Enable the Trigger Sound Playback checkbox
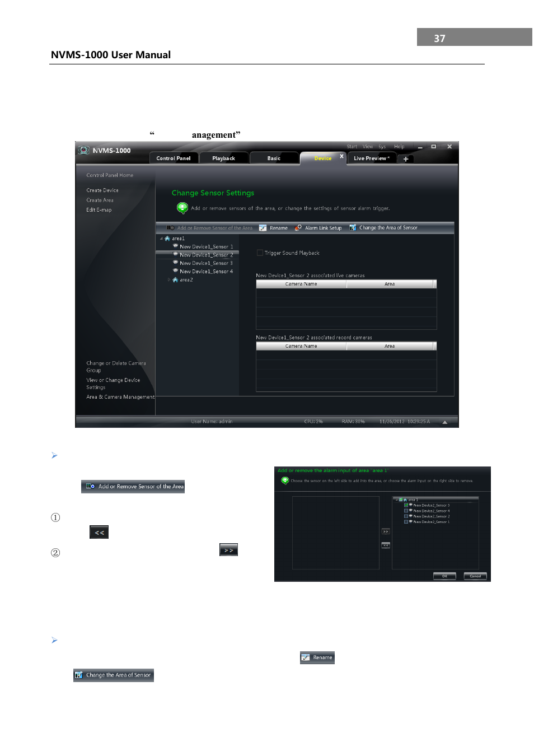 point(260,253)
